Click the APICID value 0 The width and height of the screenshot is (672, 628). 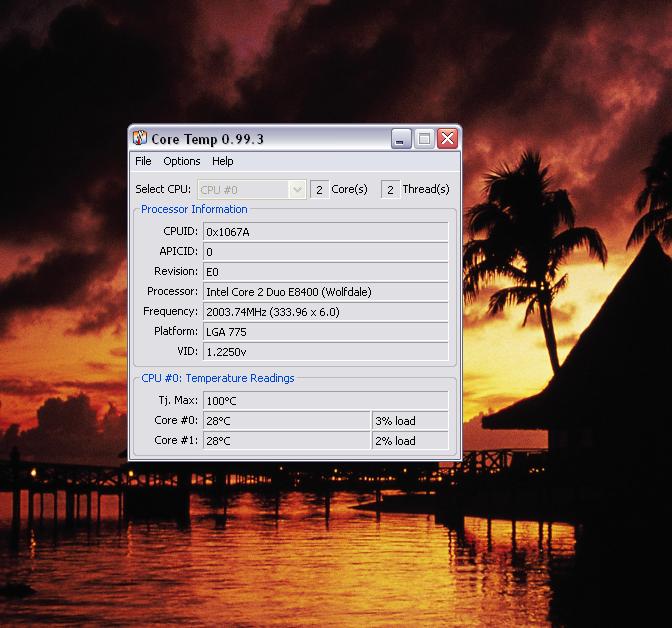pos(326,252)
